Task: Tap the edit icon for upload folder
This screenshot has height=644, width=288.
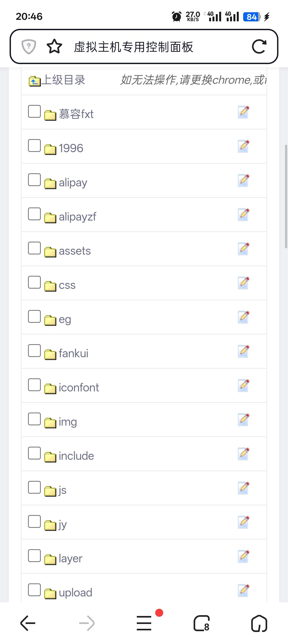Action: pos(243,590)
